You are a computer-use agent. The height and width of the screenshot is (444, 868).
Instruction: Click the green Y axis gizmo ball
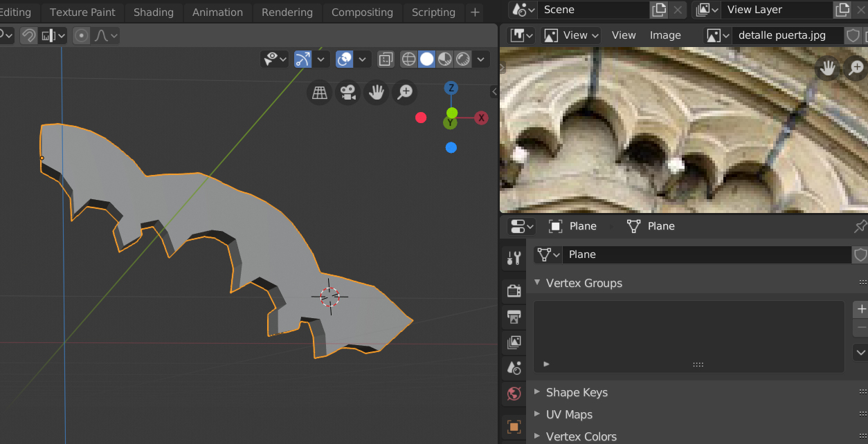(x=452, y=113)
